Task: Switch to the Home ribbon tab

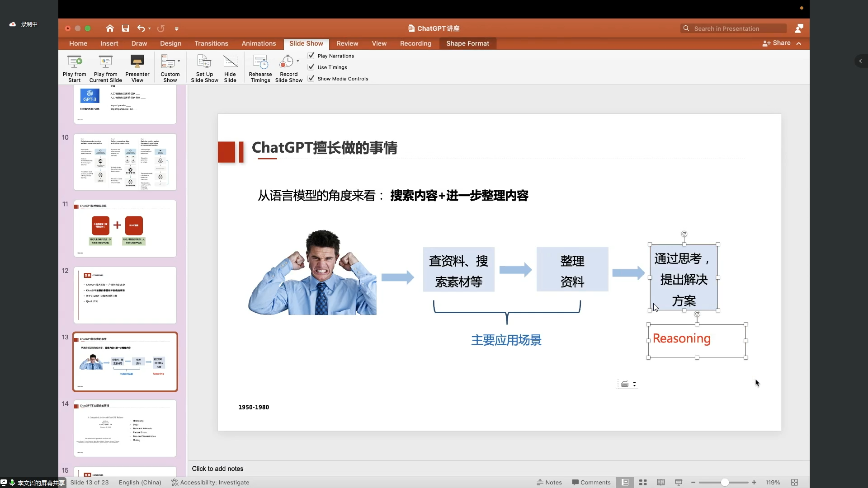Action: coord(78,43)
